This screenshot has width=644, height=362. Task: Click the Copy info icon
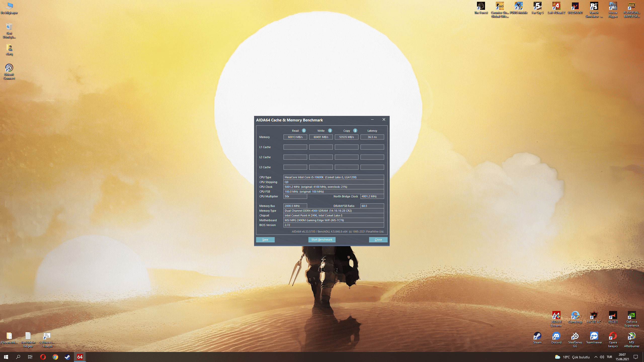point(355,130)
